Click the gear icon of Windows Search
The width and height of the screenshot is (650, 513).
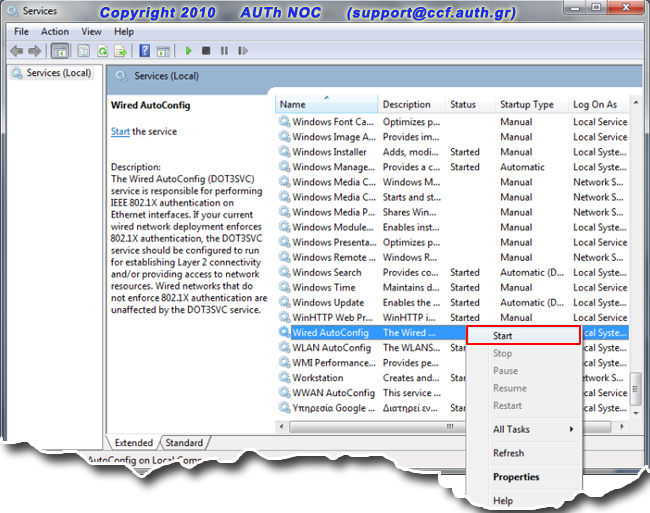284,272
